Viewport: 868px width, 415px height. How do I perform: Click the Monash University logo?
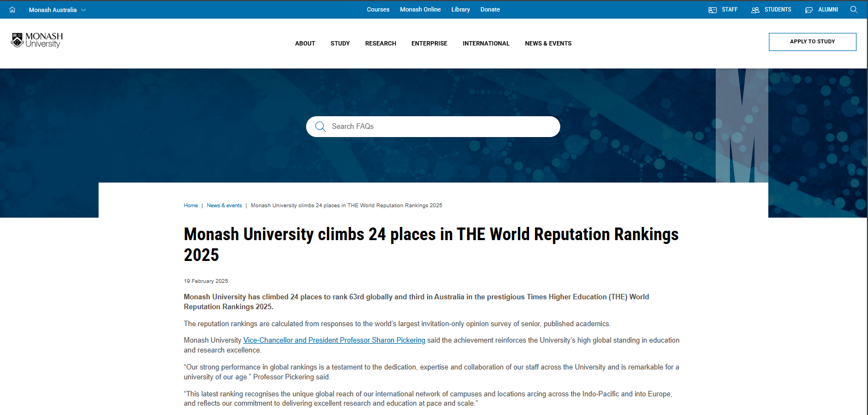point(37,40)
